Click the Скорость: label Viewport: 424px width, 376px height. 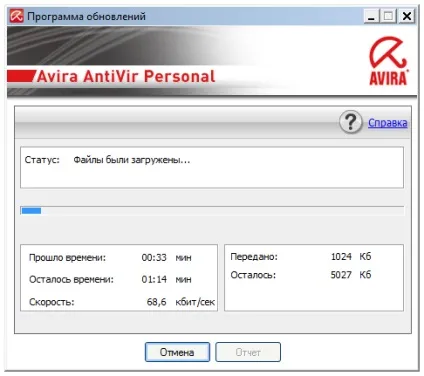pos(52,302)
